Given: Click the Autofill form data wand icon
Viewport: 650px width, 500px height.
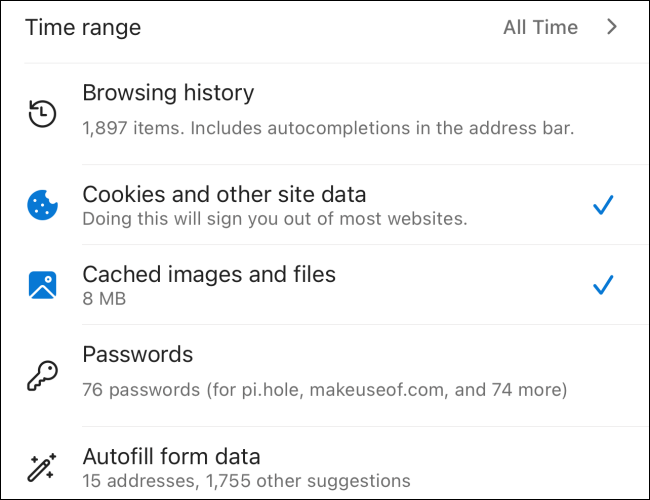Looking at the screenshot, I should tap(43, 467).
